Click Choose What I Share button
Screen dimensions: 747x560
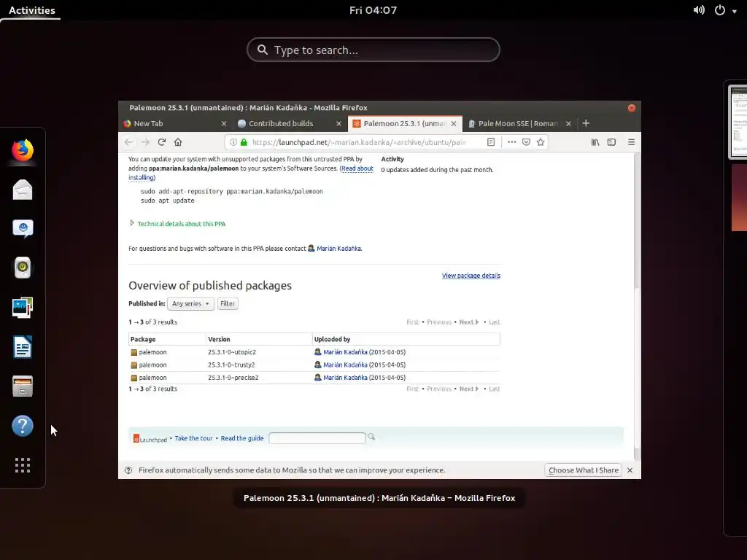(x=584, y=470)
